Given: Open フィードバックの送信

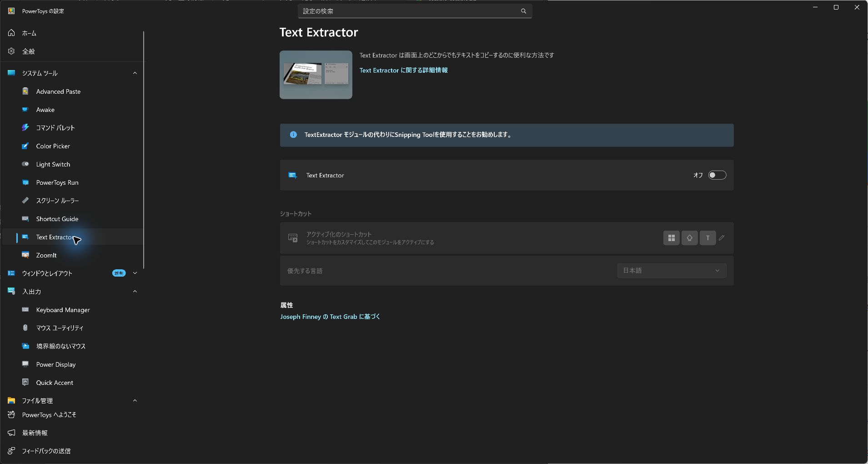Looking at the screenshot, I should [x=72, y=451].
